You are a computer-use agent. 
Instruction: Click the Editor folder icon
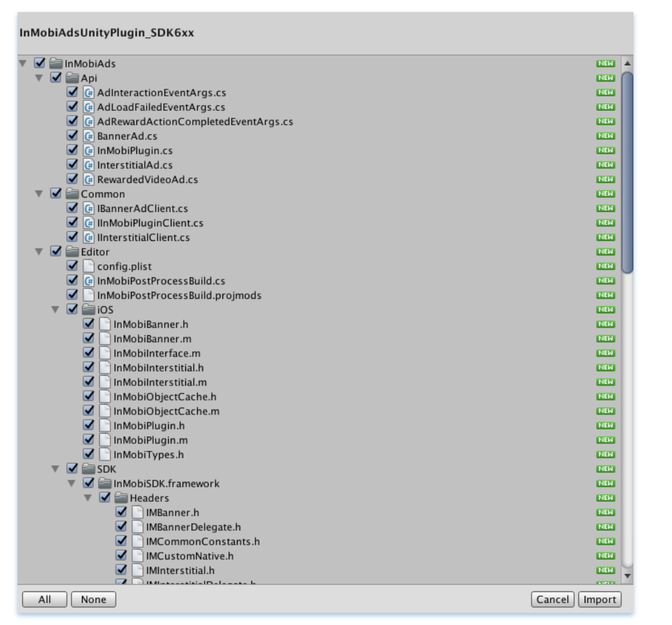[x=72, y=252]
